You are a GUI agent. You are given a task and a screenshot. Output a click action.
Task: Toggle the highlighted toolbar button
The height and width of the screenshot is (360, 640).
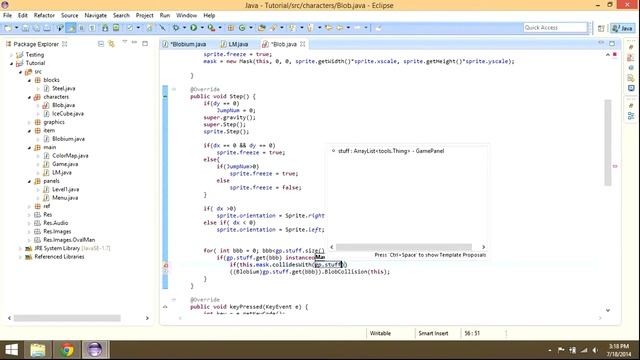[x=71, y=28]
